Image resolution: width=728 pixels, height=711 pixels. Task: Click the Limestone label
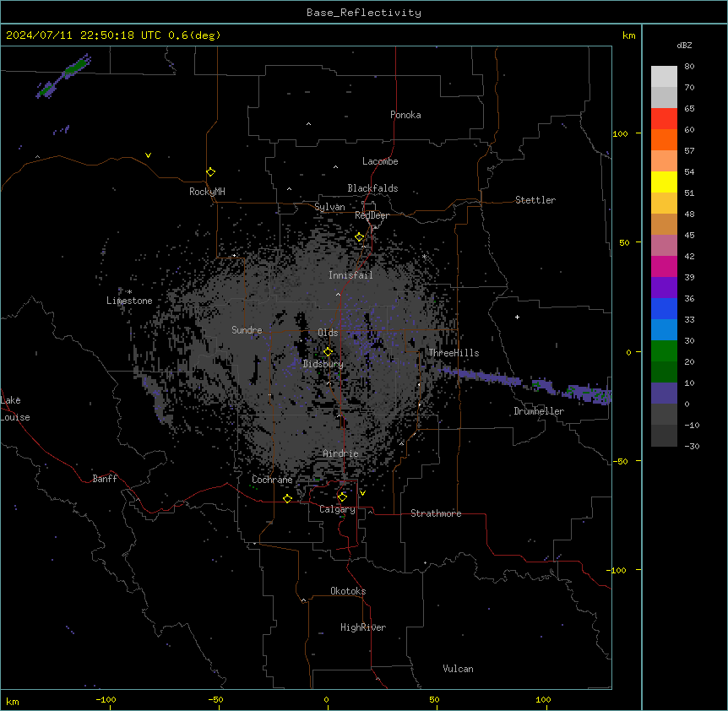[x=129, y=301]
